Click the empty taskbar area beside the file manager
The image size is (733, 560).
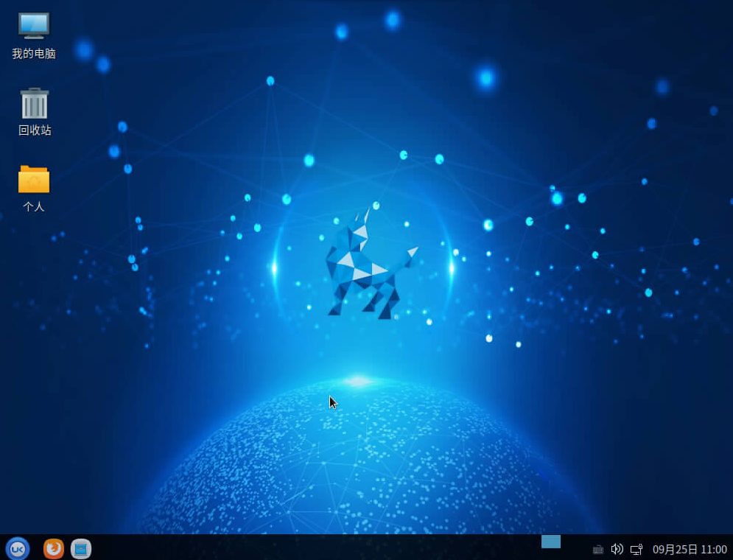click(x=295, y=548)
